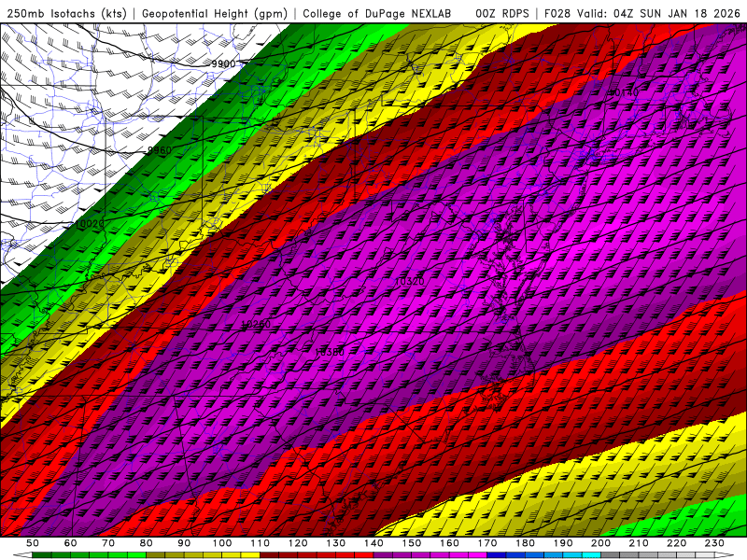Click the 60 value on the color scale
This screenshot has width=747, height=560.
tap(71, 543)
